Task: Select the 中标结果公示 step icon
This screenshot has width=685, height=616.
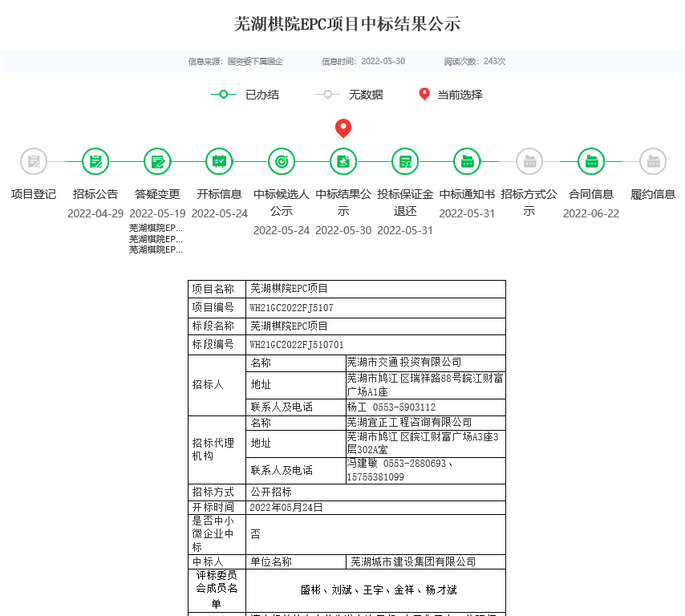Action: [x=343, y=162]
